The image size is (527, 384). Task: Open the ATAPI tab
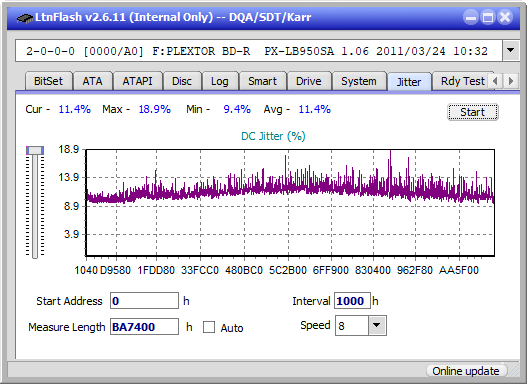point(137,81)
